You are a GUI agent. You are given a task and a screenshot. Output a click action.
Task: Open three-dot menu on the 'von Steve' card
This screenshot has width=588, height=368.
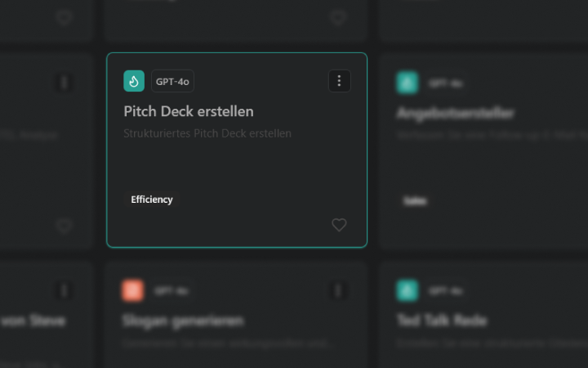64,290
